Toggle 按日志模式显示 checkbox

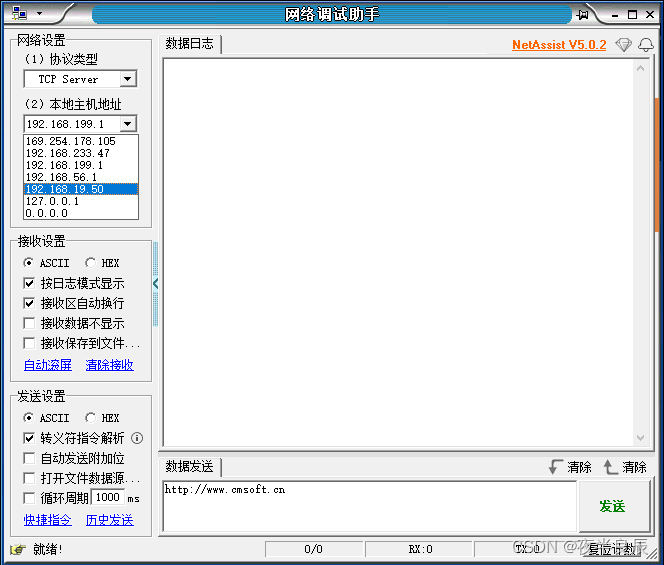tap(29, 283)
